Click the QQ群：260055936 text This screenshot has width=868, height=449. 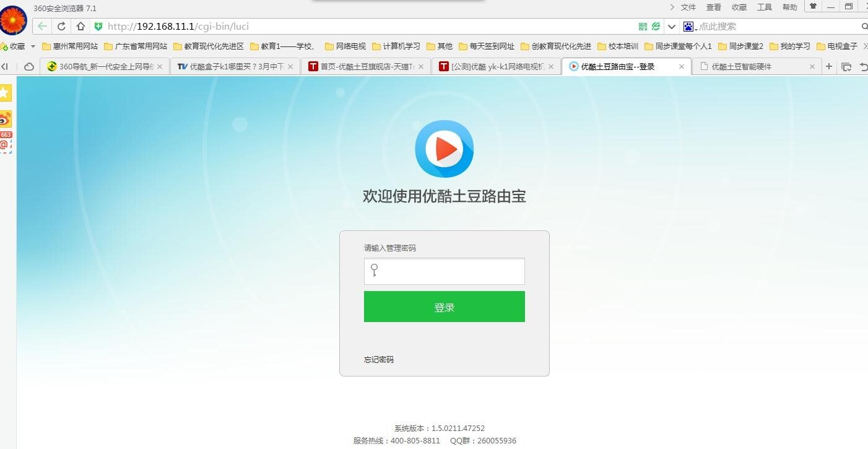click(x=483, y=440)
